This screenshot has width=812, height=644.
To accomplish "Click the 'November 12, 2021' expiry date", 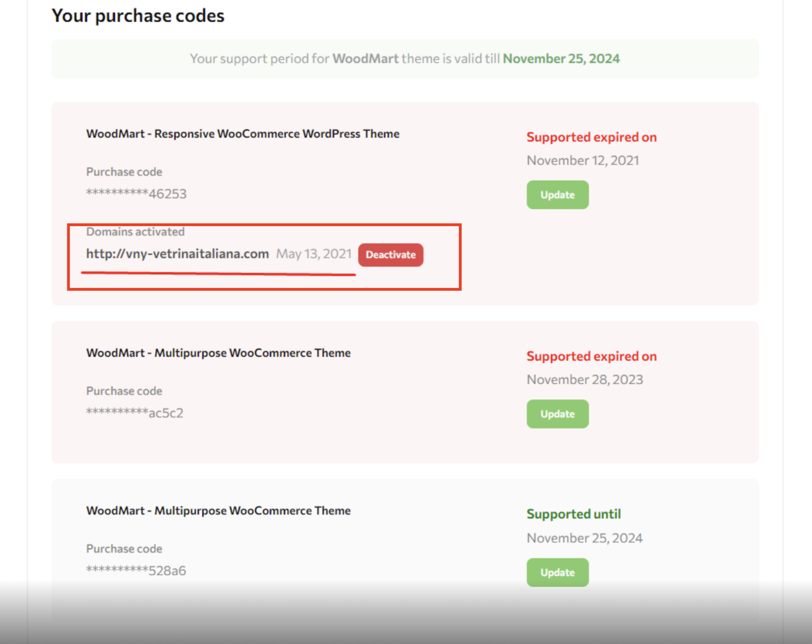I will (583, 160).
